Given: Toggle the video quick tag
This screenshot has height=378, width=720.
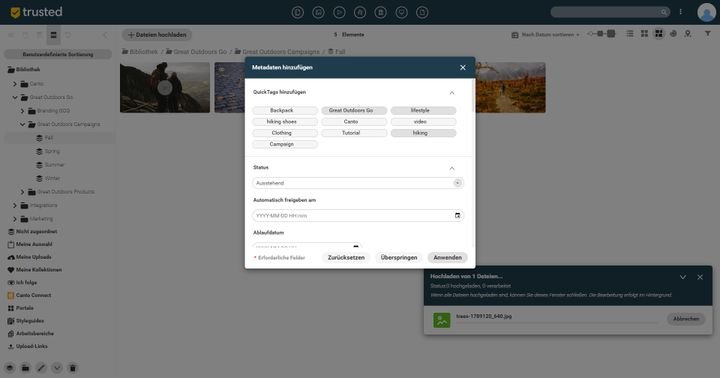Looking at the screenshot, I should [x=423, y=122].
